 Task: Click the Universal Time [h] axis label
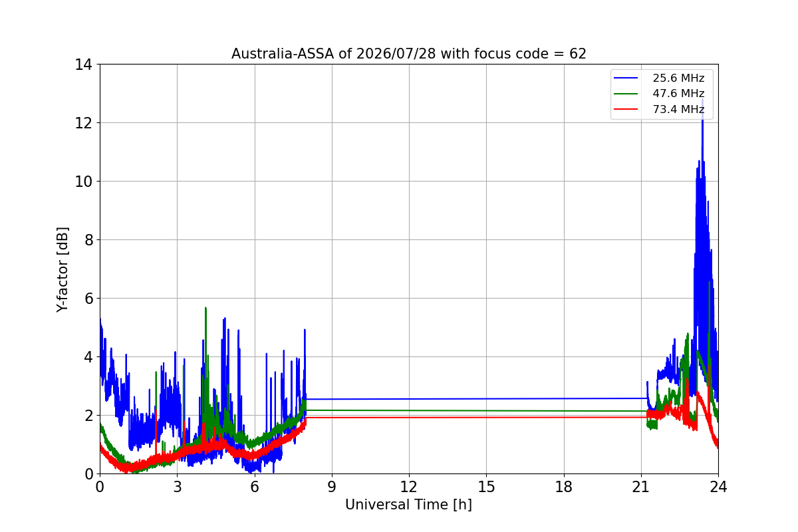[x=408, y=505]
